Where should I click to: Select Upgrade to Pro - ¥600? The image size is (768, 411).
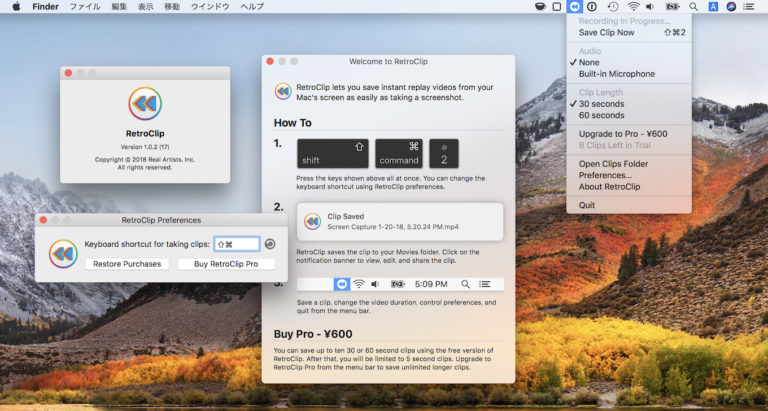pos(622,133)
